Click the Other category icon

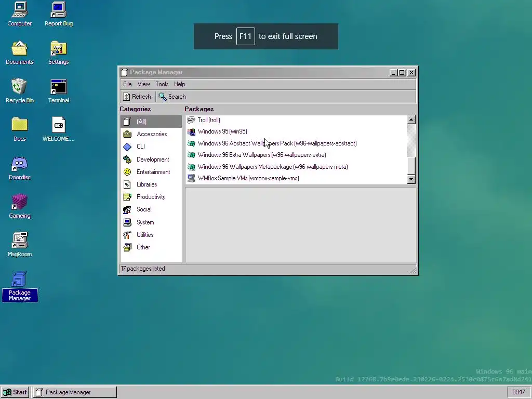[127, 247]
